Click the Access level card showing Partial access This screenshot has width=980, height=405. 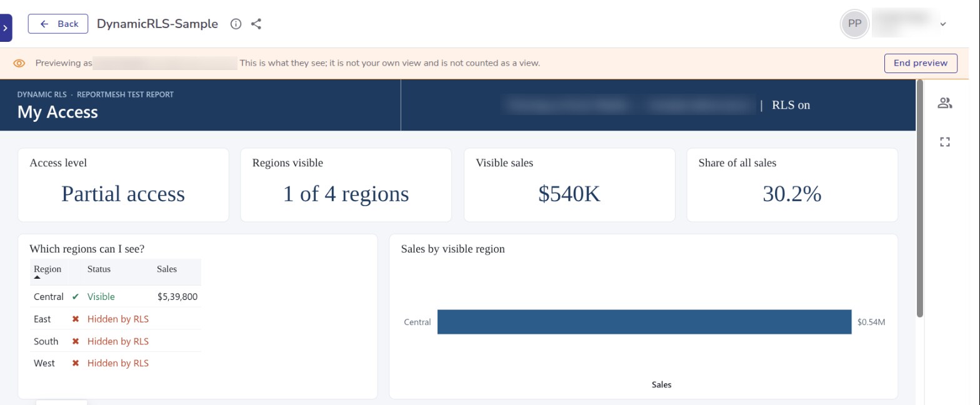coord(123,185)
